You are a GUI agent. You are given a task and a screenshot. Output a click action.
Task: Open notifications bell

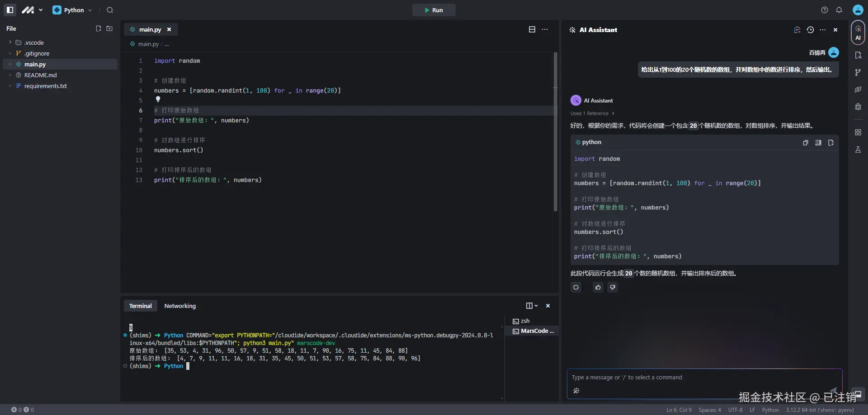[x=839, y=10]
